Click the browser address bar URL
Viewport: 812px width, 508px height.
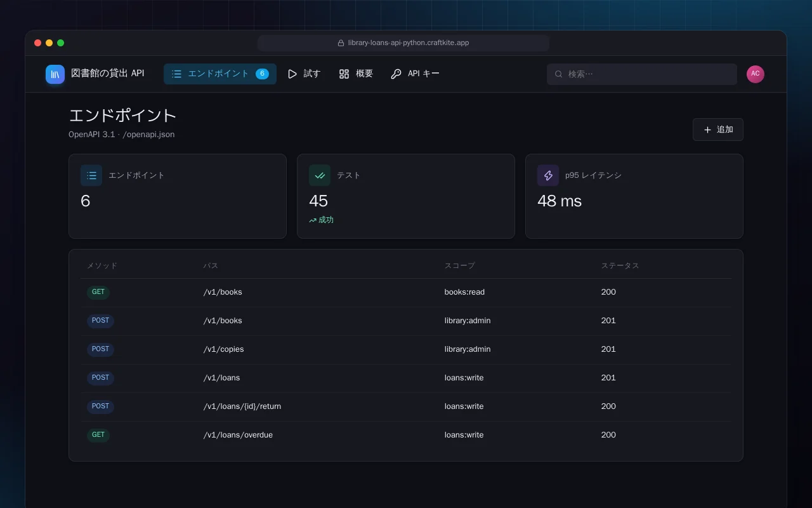coord(409,43)
